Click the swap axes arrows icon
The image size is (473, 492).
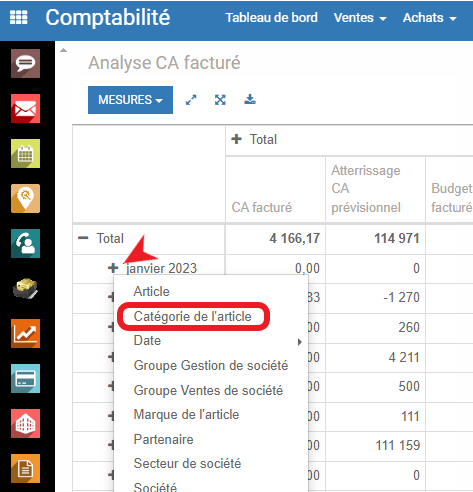(191, 100)
